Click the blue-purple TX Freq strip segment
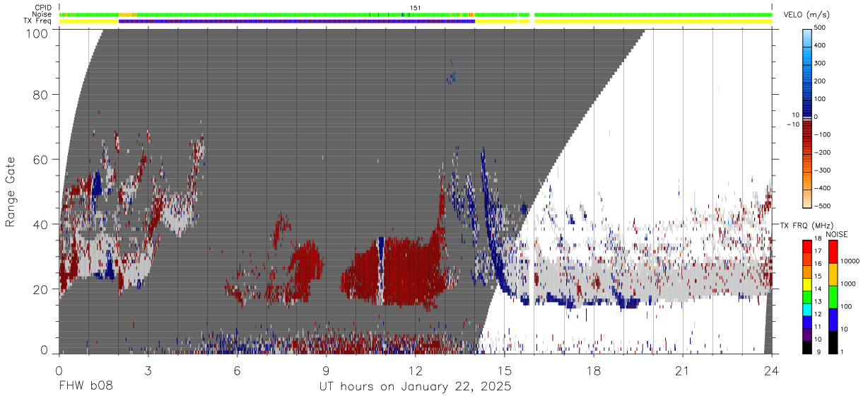The height and width of the screenshot is (401, 868). click(x=297, y=21)
